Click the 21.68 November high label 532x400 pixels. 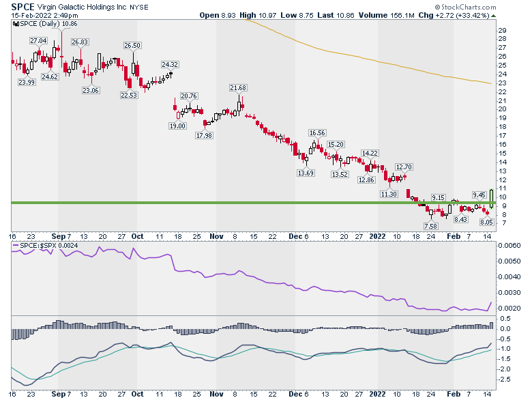tap(238, 87)
